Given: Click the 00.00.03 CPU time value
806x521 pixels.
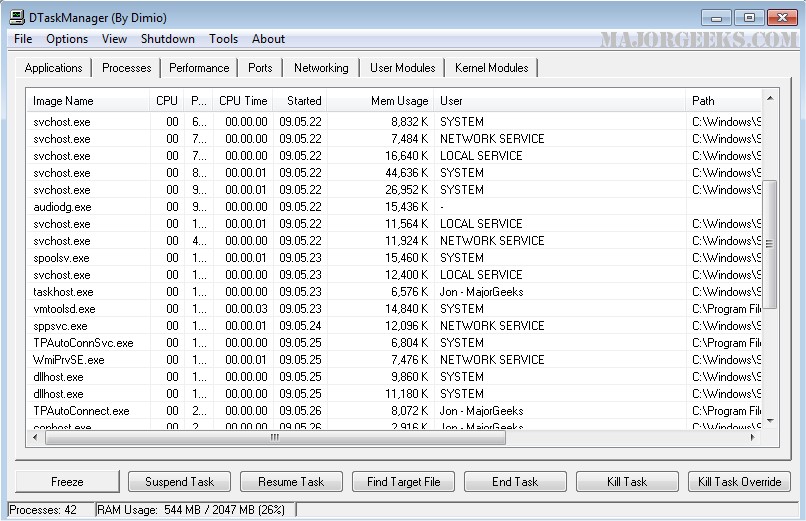Looking at the screenshot, I should click(246, 309).
